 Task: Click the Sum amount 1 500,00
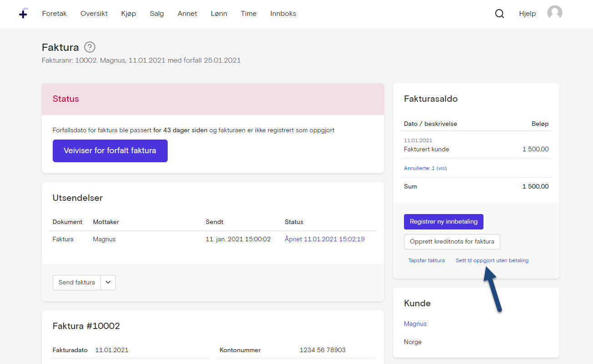(535, 186)
